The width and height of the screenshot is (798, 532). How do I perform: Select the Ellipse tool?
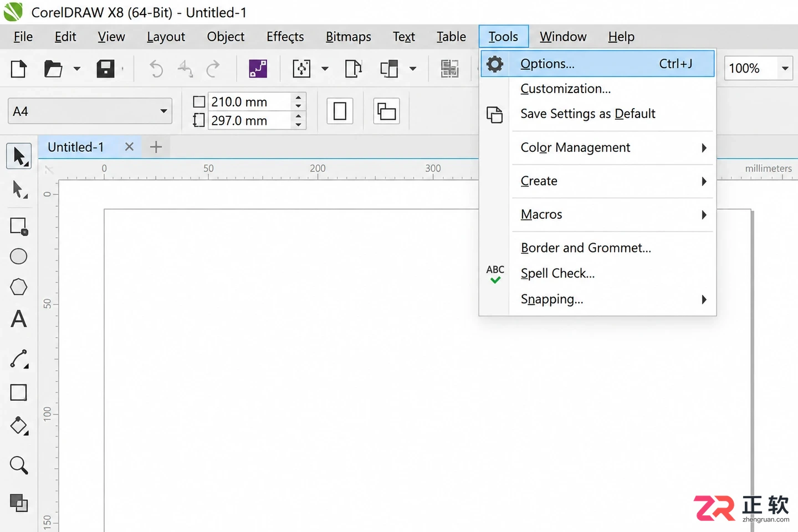click(x=19, y=257)
